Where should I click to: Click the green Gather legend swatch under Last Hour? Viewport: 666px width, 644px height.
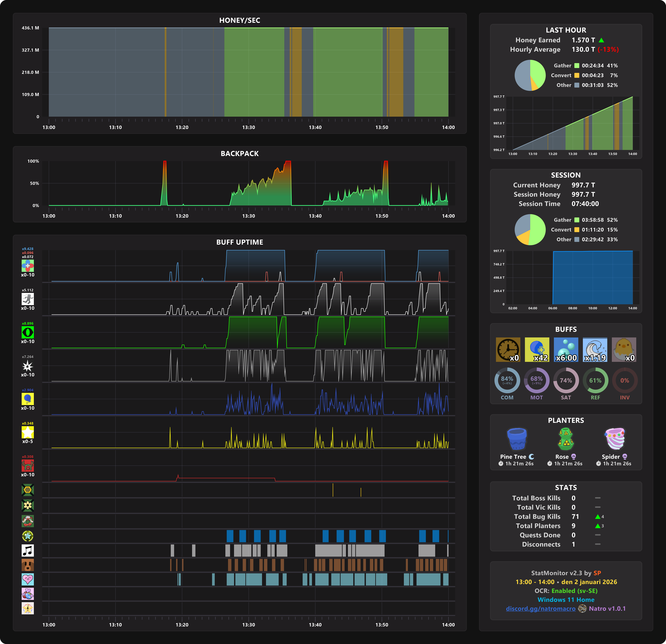(x=577, y=66)
